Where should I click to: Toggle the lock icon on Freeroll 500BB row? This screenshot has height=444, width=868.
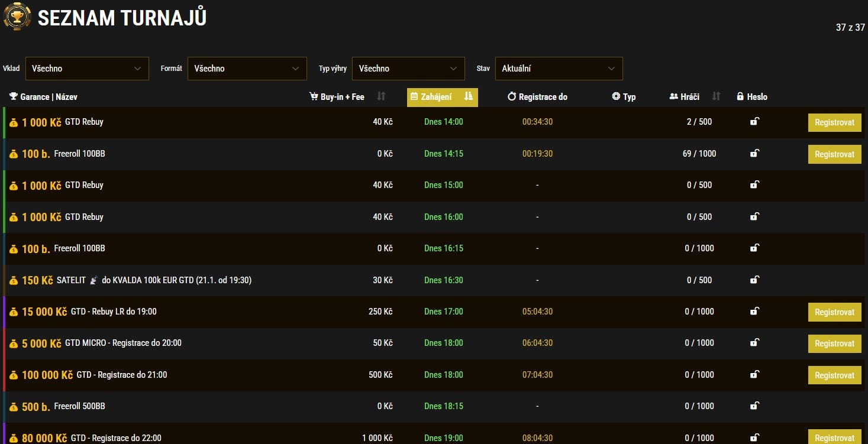click(x=754, y=406)
